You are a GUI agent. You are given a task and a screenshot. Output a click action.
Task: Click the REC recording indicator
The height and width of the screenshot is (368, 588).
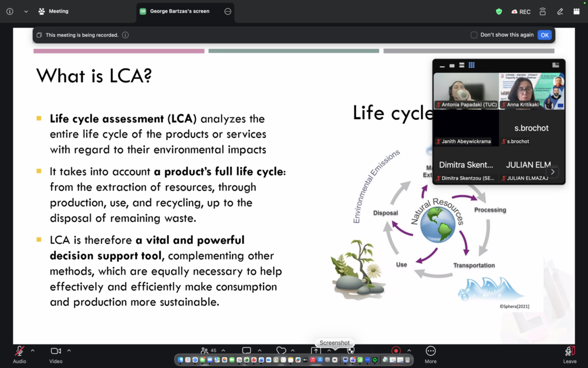click(x=521, y=11)
